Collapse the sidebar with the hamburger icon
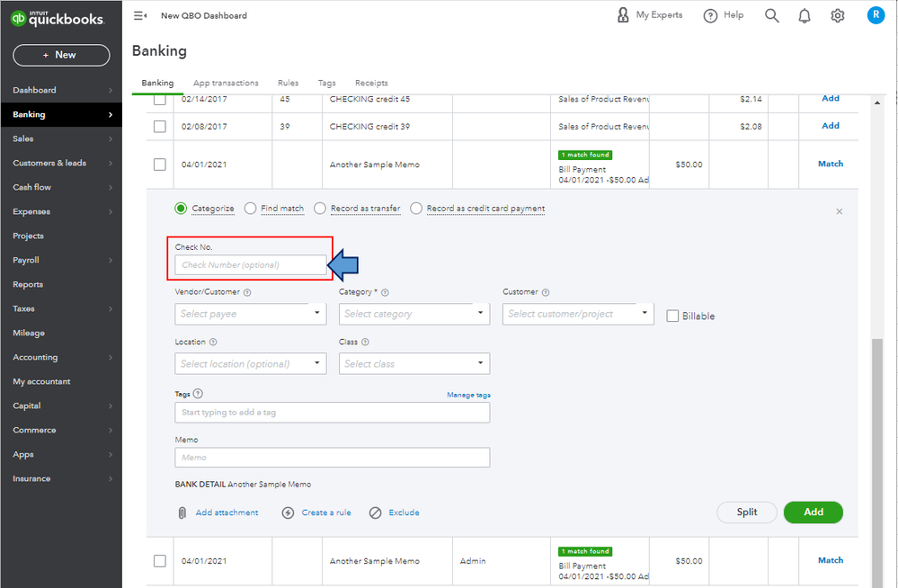This screenshot has height=588, width=898. point(140,15)
